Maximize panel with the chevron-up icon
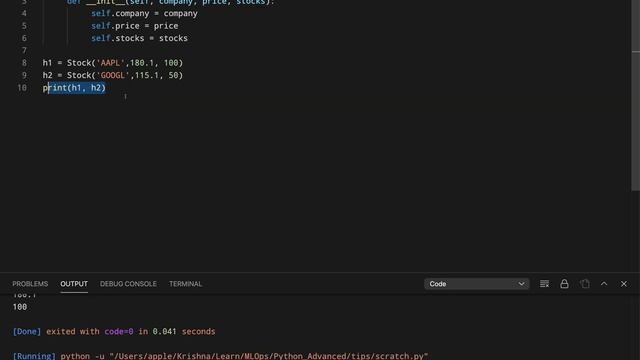Image resolution: width=640 pixels, height=360 pixels. [x=604, y=284]
